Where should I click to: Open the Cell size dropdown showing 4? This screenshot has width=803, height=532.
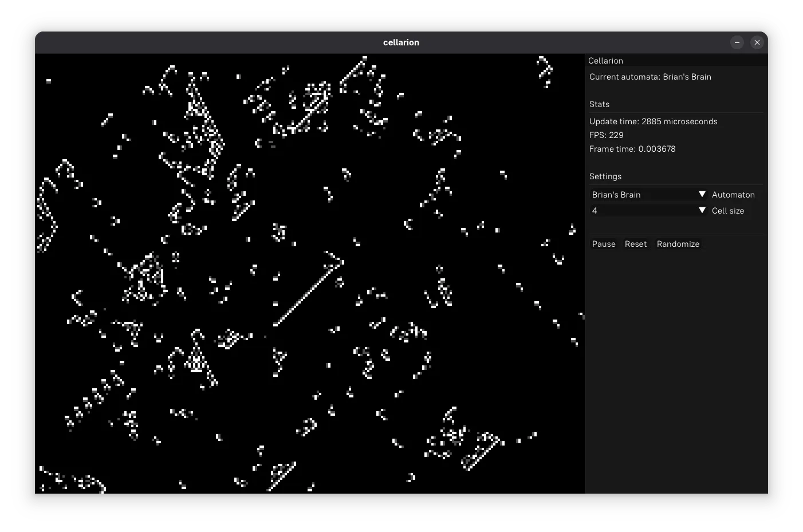click(x=649, y=211)
